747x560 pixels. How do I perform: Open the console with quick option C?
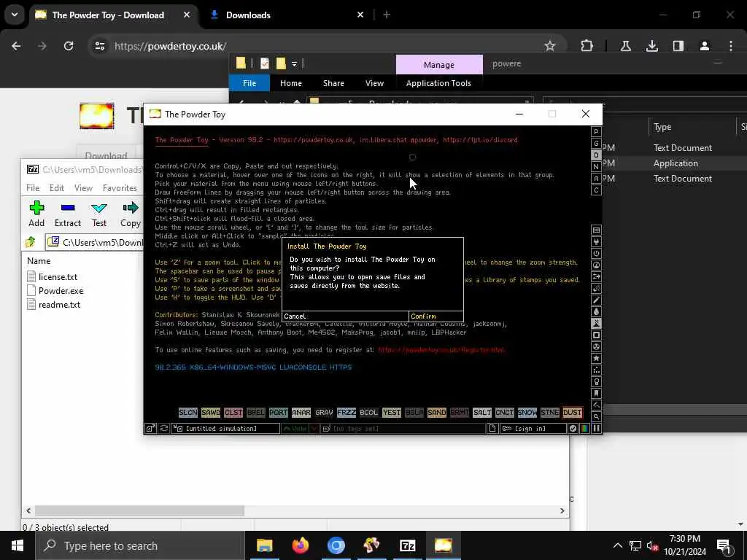click(x=596, y=190)
